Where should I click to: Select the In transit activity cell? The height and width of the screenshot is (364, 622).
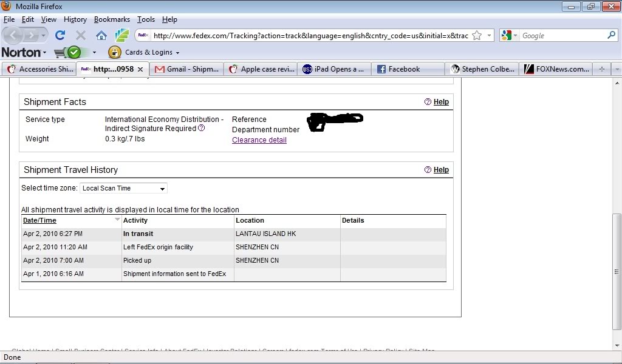[x=178, y=234]
